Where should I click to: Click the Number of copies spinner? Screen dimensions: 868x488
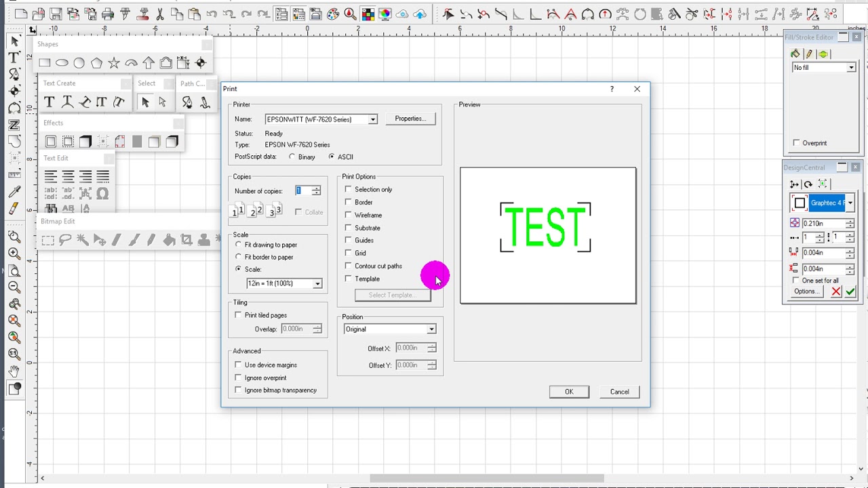pos(316,191)
